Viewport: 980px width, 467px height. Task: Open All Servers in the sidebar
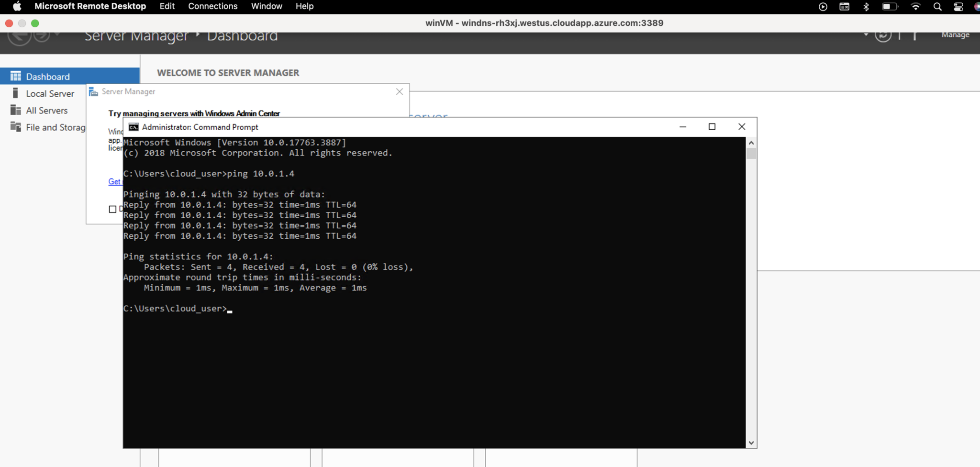coord(46,110)
